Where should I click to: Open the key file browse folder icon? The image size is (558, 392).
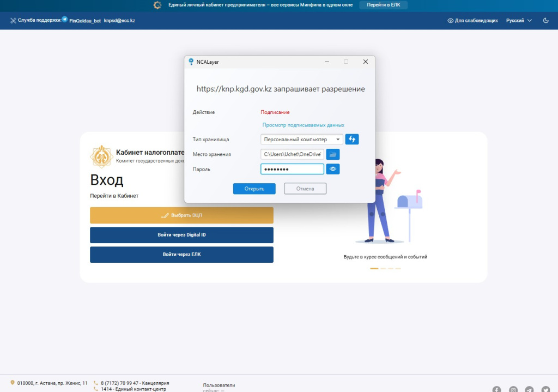click(332, 154)
